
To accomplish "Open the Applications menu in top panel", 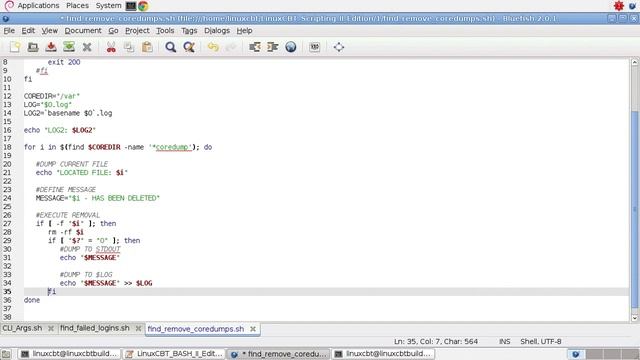I will click(38, 6).
